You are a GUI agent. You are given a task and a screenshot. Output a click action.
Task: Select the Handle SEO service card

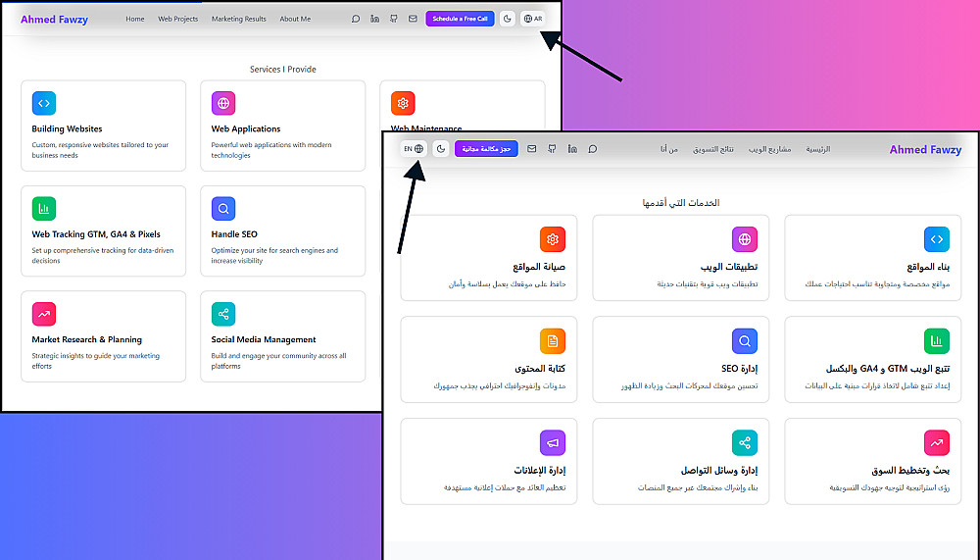click(282, 230)
